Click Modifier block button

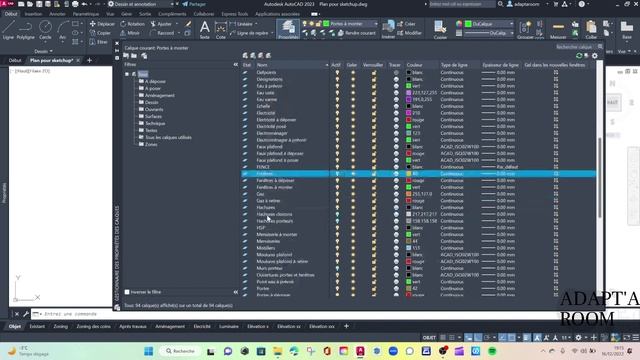(409, 33)
